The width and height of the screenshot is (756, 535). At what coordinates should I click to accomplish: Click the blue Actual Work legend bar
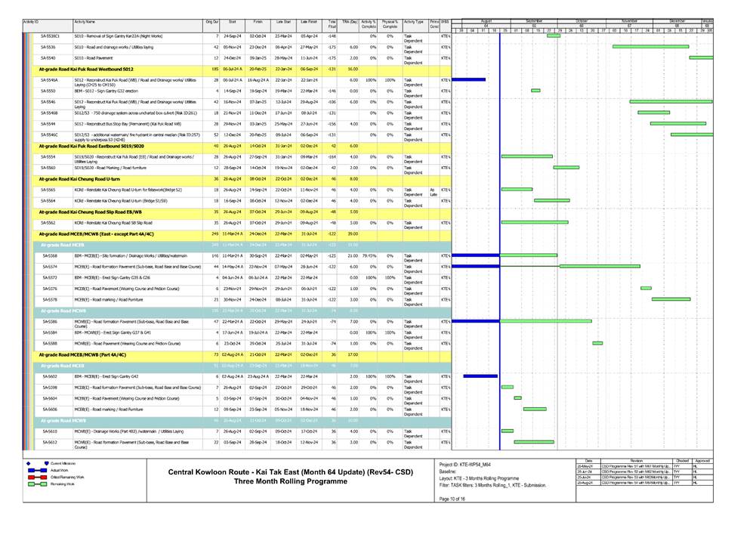click(33, 470)
